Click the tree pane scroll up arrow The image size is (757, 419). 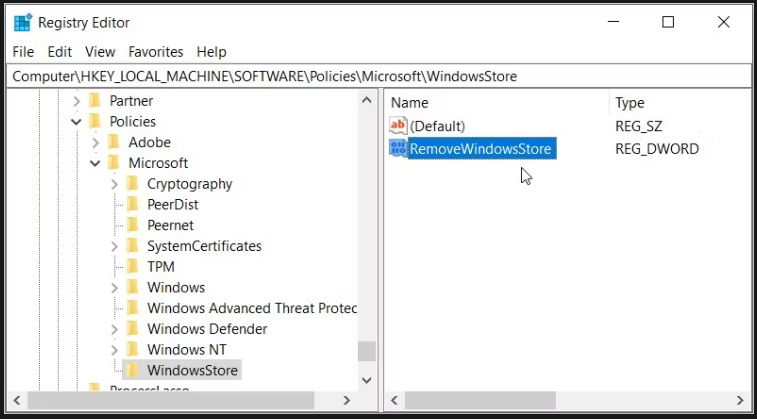(366, 100)
